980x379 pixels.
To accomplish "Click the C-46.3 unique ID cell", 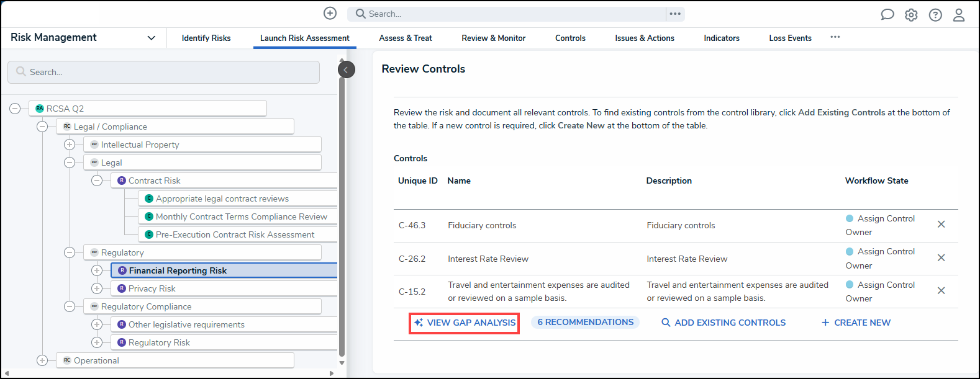I will [x=412, y=225].
